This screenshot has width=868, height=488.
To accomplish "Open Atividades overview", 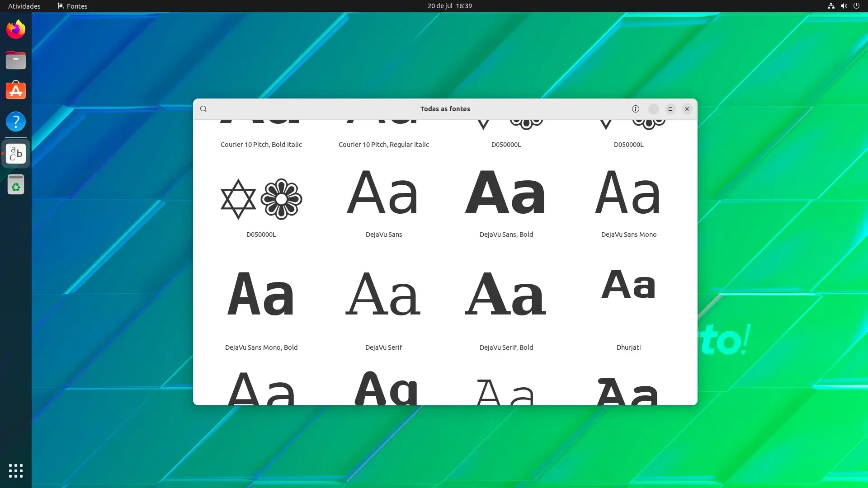I will pos(24,6).
